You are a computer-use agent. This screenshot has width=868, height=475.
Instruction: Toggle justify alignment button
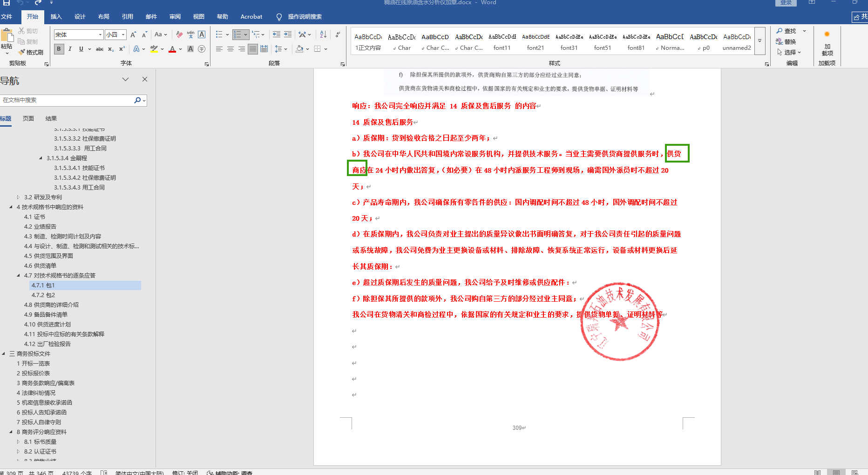coord(252,49)
